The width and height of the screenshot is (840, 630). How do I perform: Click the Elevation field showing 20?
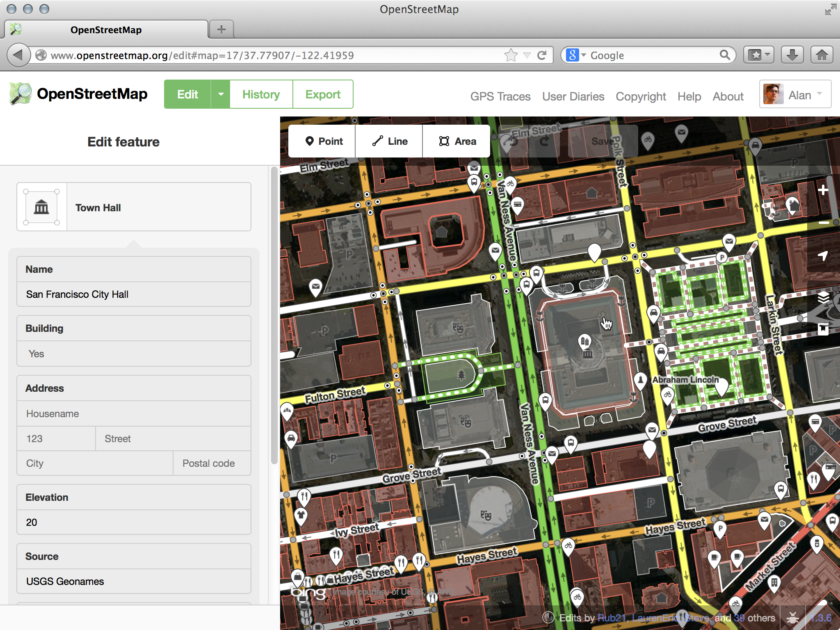pos(134,522)
